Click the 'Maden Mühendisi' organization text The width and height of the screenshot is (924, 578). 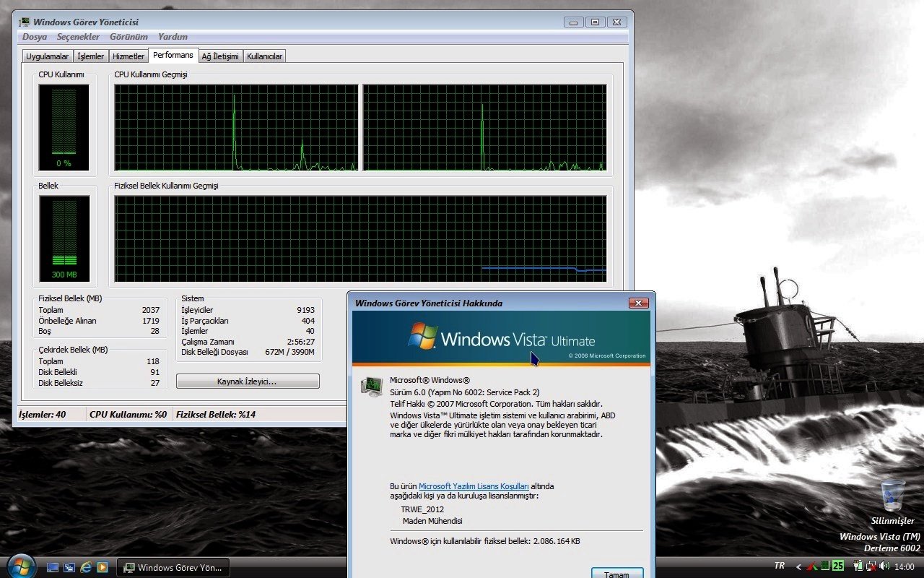[x=432, y=521]
